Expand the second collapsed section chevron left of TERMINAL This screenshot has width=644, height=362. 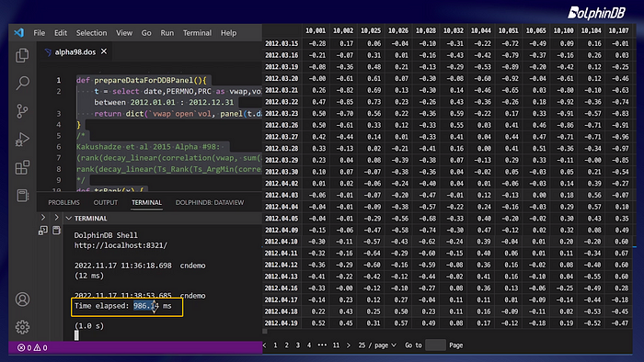pyautogui.click(x=56, y=217)
